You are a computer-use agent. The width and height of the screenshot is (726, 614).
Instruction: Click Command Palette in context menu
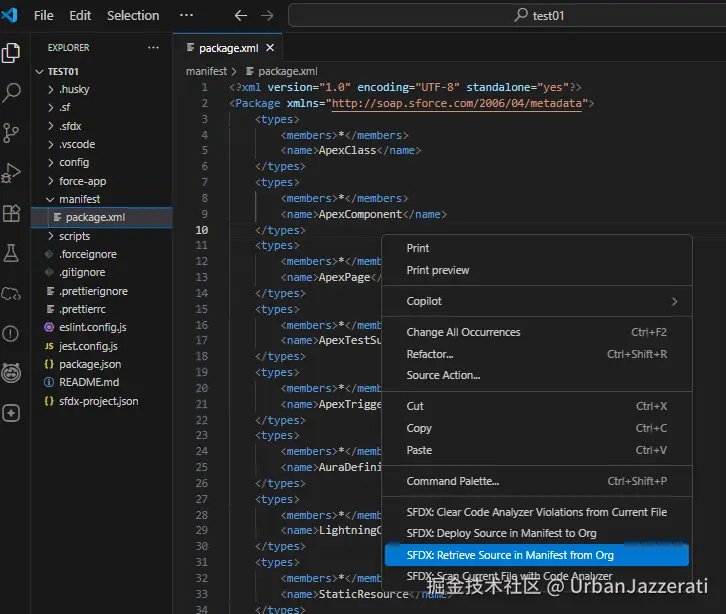pyautogui.click(x=452, y=481)
